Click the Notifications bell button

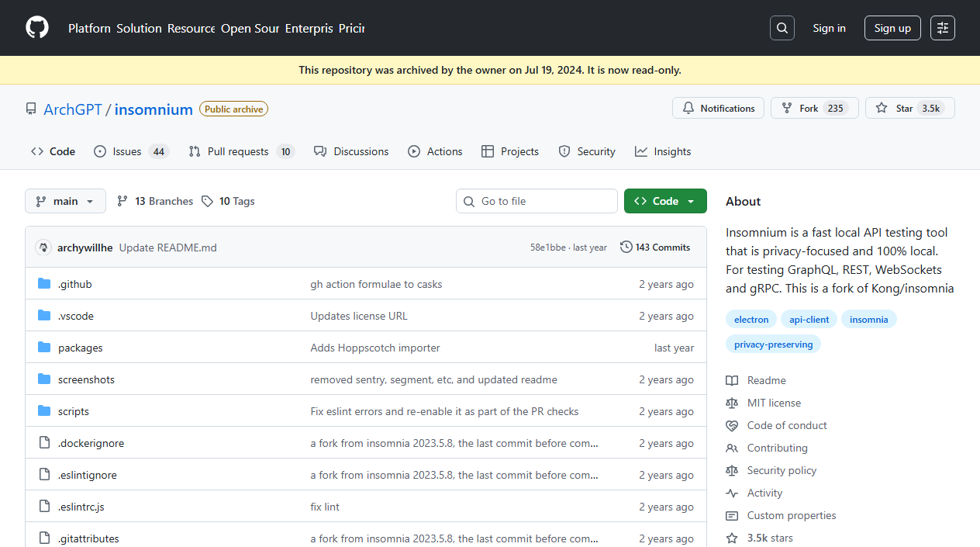[x=718, y=108]
